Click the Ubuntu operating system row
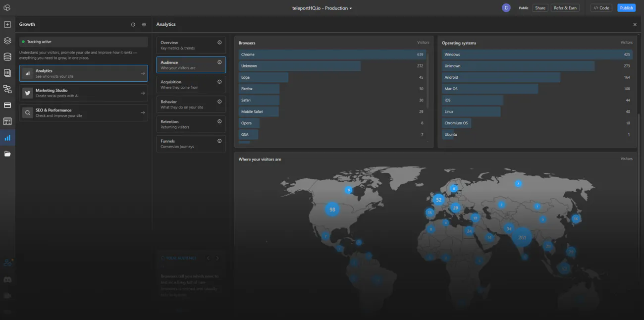The image size is (644, 320). [x=537, y=134]
